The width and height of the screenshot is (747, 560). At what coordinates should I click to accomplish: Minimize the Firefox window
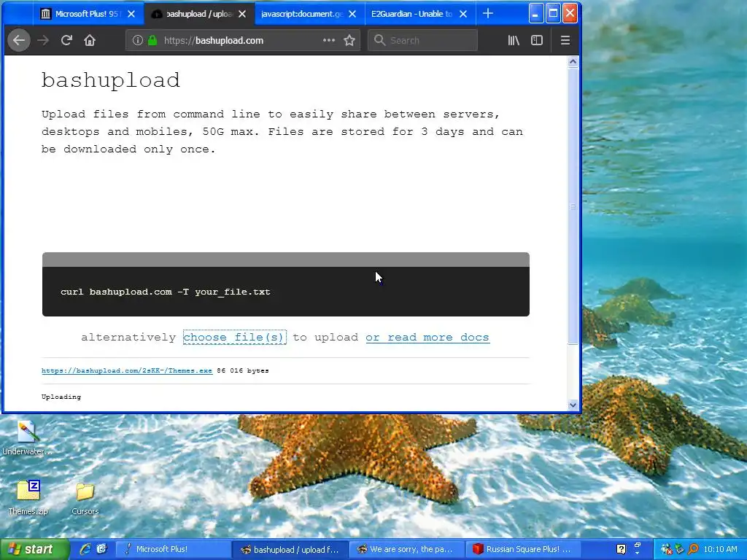(536, 13)
